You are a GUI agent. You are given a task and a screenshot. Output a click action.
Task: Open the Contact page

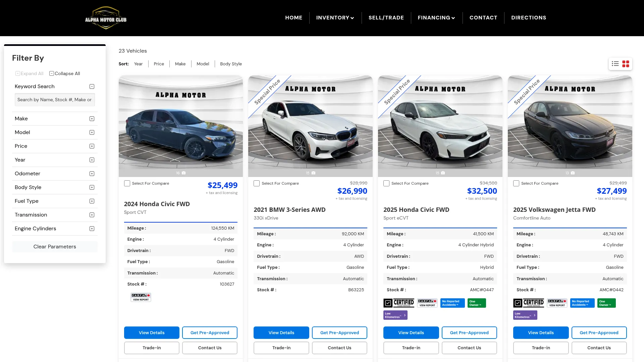click(x=483, y=18)
